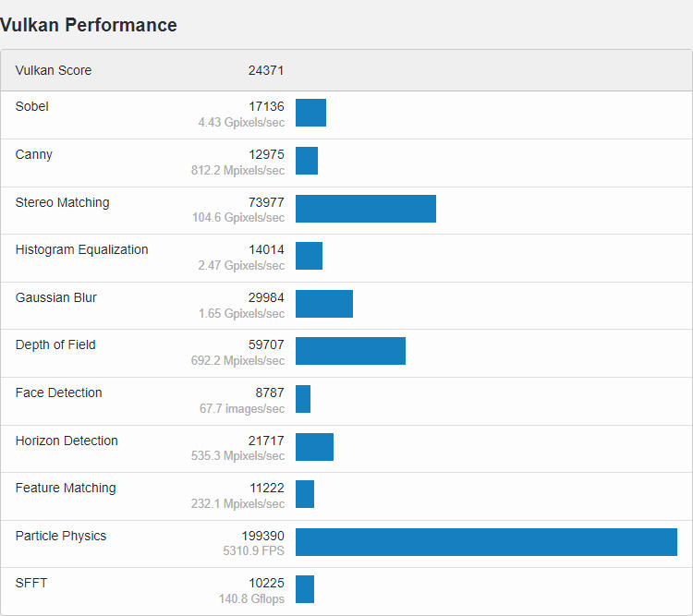Viewport: 693px width, 616px height.
Task: Click the Particle Physics long bar
Action: click(486, 542)
